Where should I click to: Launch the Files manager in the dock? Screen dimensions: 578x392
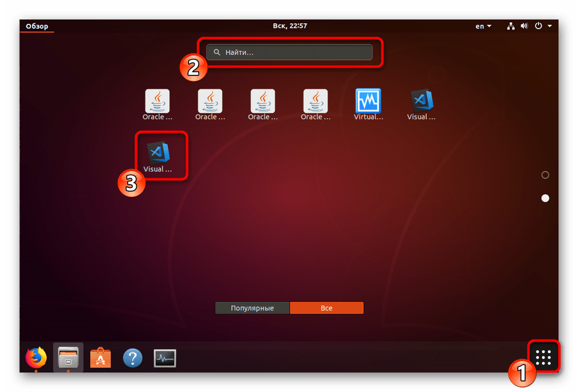(68, 357)
